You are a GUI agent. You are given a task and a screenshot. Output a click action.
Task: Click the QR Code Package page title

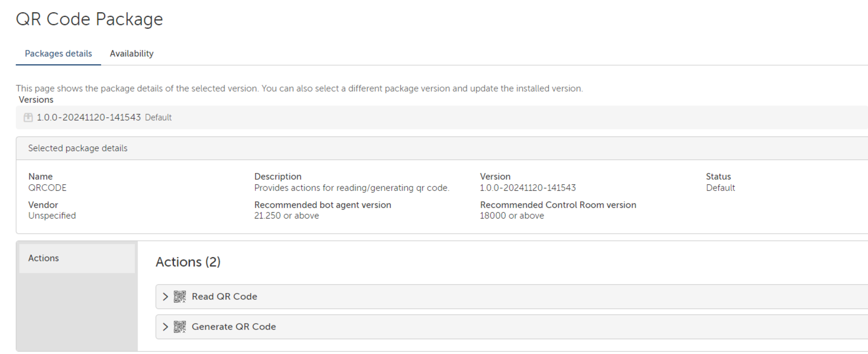[x=89, y=19]
